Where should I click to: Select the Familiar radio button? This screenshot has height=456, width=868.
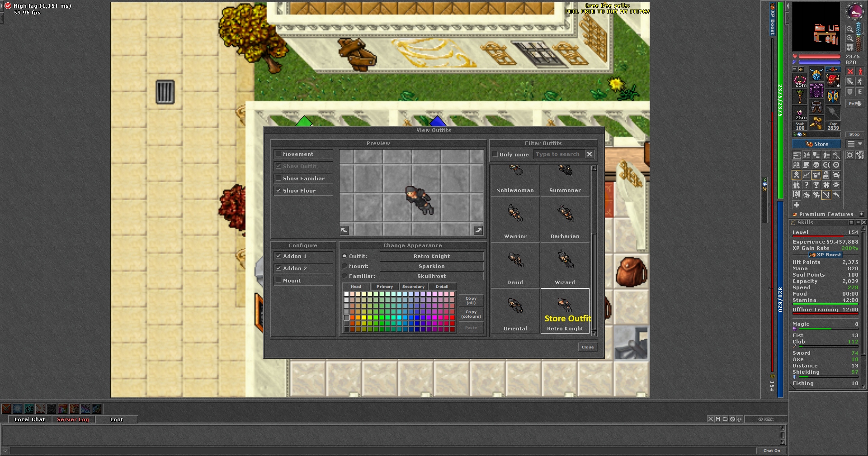tap(344, 276)
